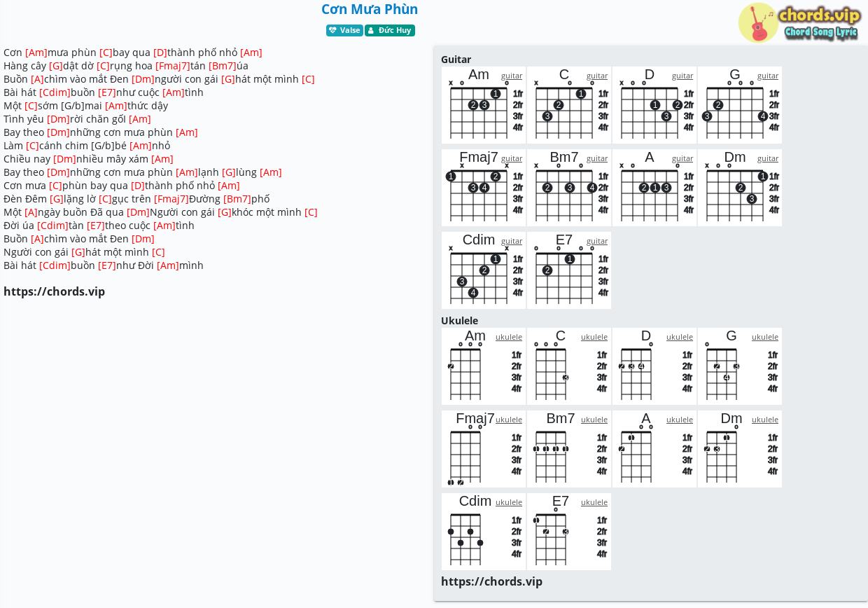868x608 pixels.
Task: Open the ukulele link for Bm7 chord
Action: tap(594, 420)
